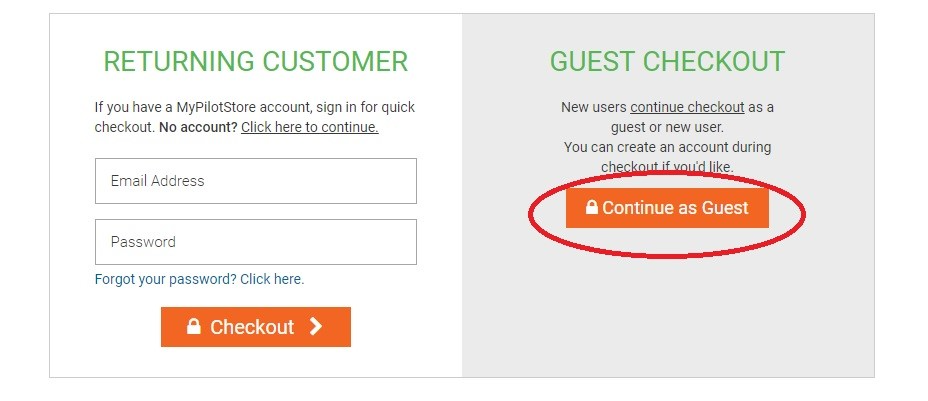Click 'guest or new user' text line

coord(667,127)
